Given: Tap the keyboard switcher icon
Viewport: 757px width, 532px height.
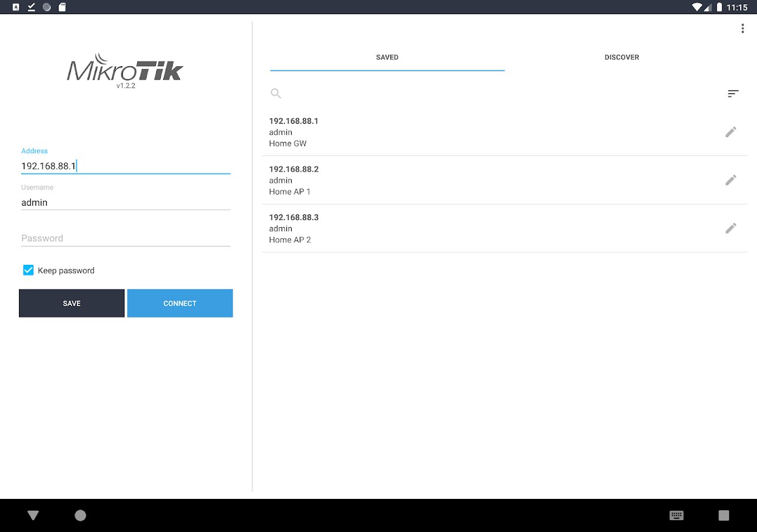Looking at the screenshot, I should tap(677, 515).
